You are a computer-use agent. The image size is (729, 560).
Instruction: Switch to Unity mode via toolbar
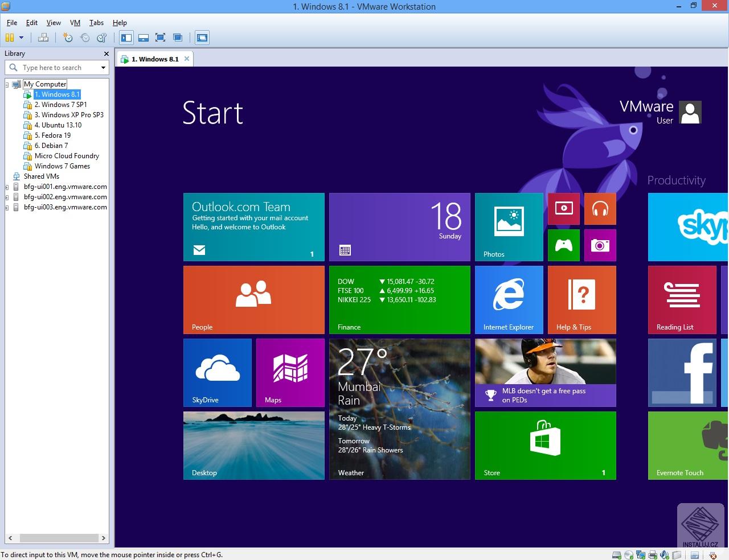(178, 38)
